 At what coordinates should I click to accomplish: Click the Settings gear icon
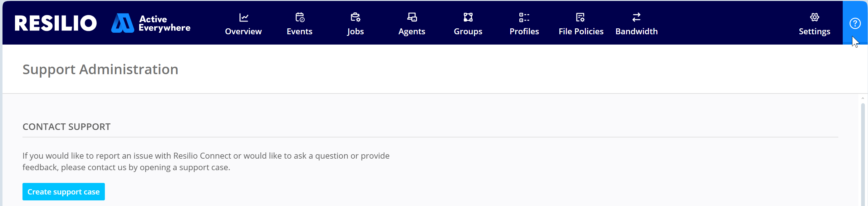[x=814, y=17]
